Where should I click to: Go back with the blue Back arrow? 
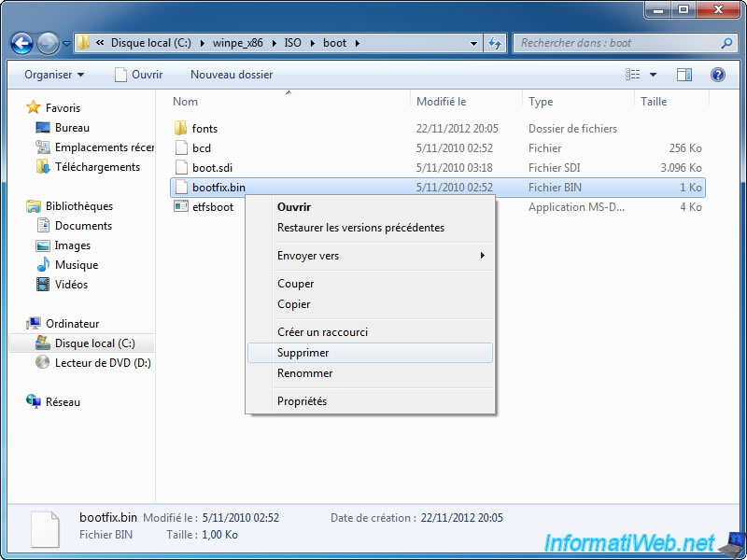click(x=21, y=43)
